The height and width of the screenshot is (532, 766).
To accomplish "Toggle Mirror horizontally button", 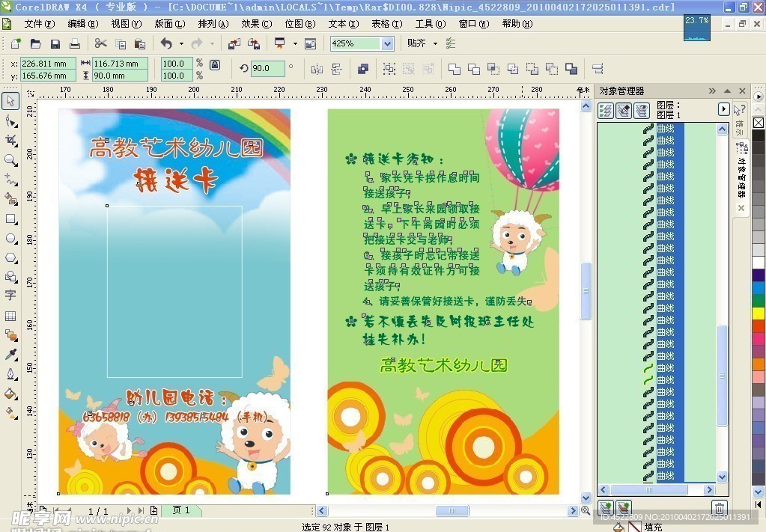I will (317, 69).
